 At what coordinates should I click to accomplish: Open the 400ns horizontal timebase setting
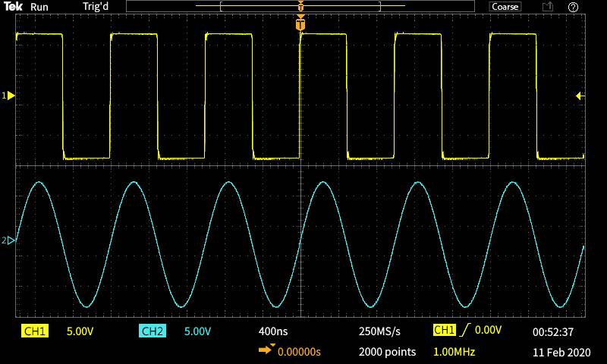click(x=272, y=331)
